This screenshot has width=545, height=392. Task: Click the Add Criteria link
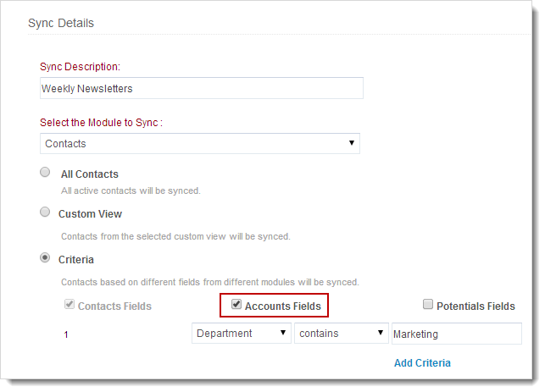pyautogui.click(x=422, y=363)
